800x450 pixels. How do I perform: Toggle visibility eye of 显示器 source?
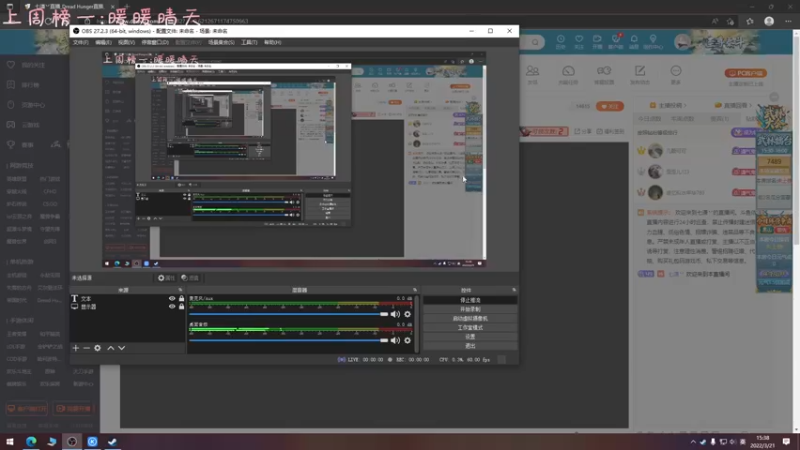click(x=172, y=307)
